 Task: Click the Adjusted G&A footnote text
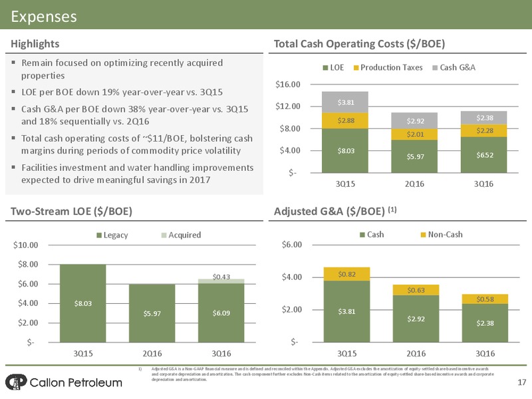[323, 374]
